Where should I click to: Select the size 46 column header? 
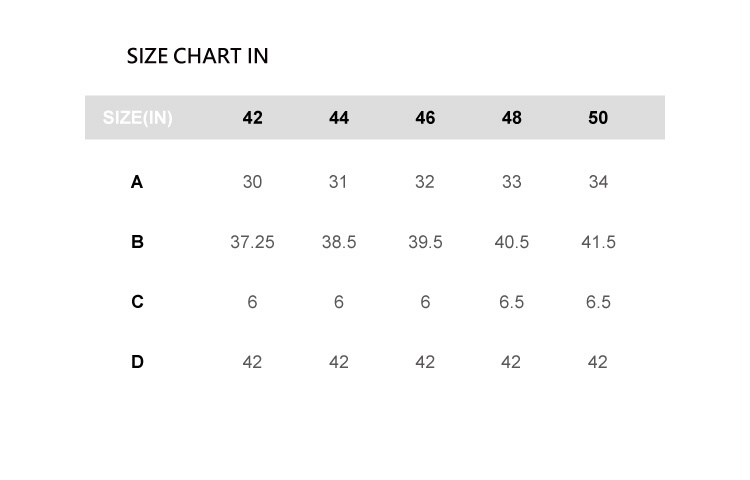point(425,118)
